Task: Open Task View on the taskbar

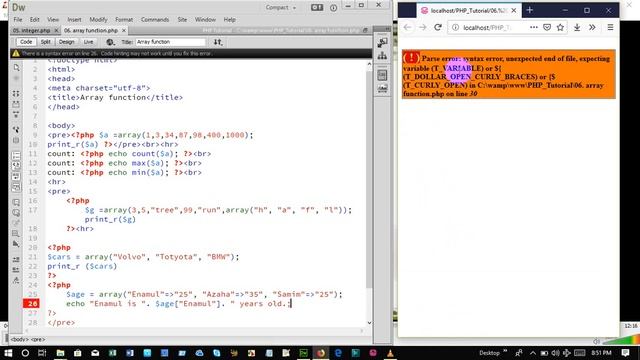Action: [42, 353]
